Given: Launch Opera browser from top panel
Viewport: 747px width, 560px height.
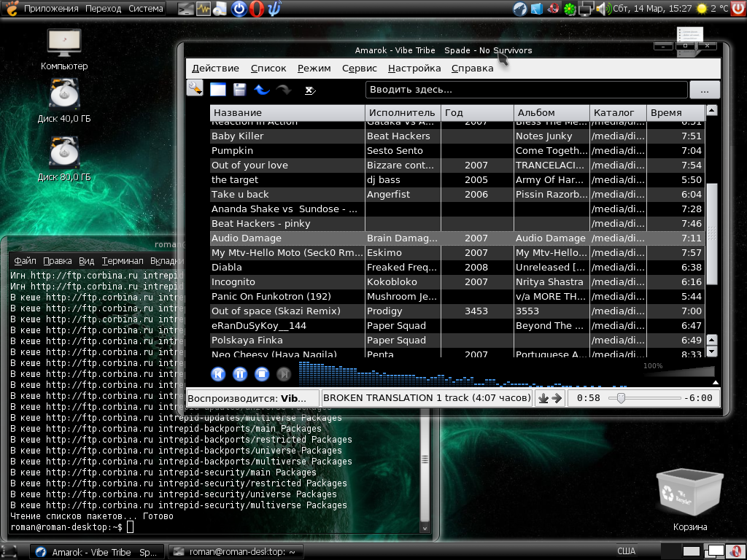Looking at the screenshot, I should click(x=257, y=9).
